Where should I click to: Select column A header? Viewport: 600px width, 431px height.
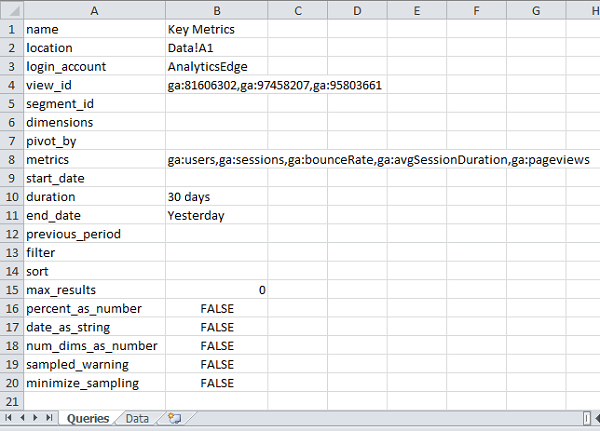pyautogui.click(x=95, y=10)
